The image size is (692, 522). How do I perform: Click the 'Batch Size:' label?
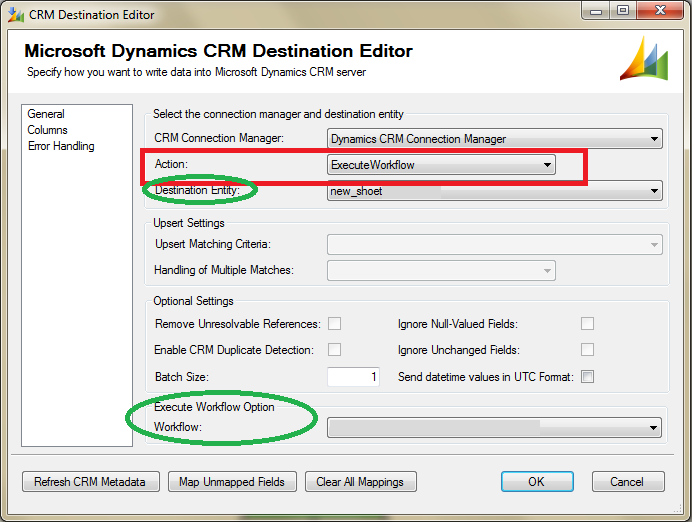tap(182, 377)
